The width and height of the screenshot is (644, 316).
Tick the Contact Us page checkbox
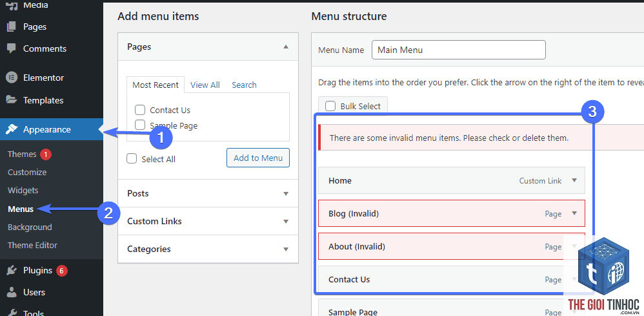(140, 110)
